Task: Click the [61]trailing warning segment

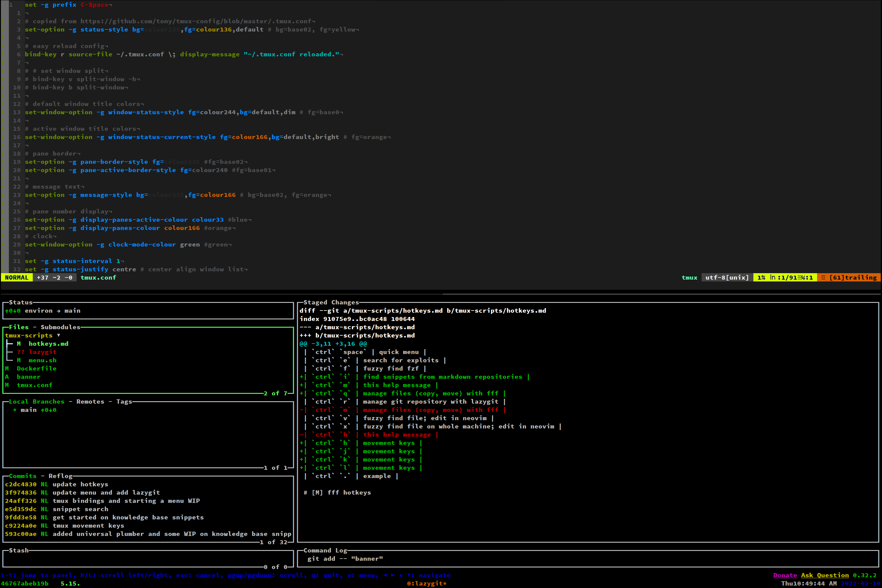Action: (849, 277)
